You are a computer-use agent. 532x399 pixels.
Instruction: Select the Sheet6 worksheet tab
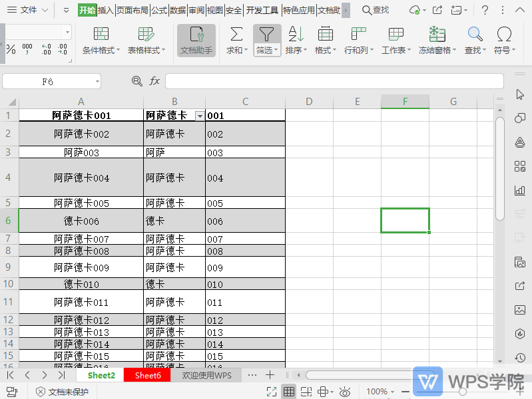pyautogui.click(x=148, y=375)
